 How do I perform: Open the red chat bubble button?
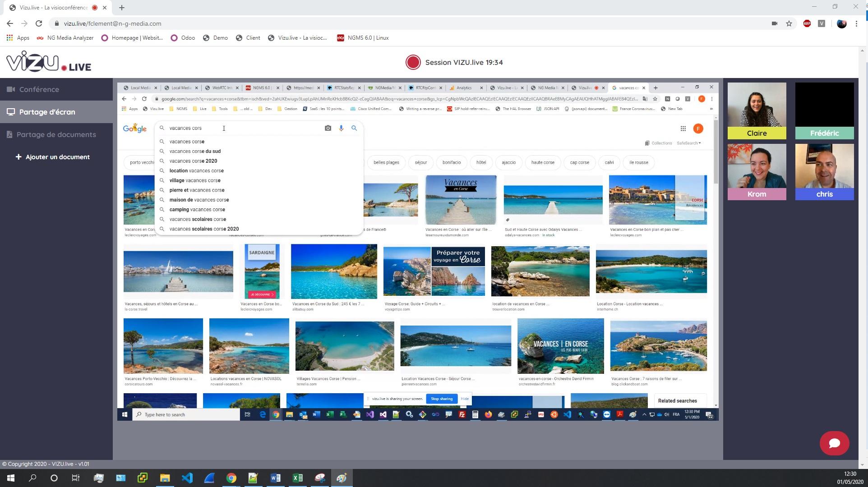(834, 443)
